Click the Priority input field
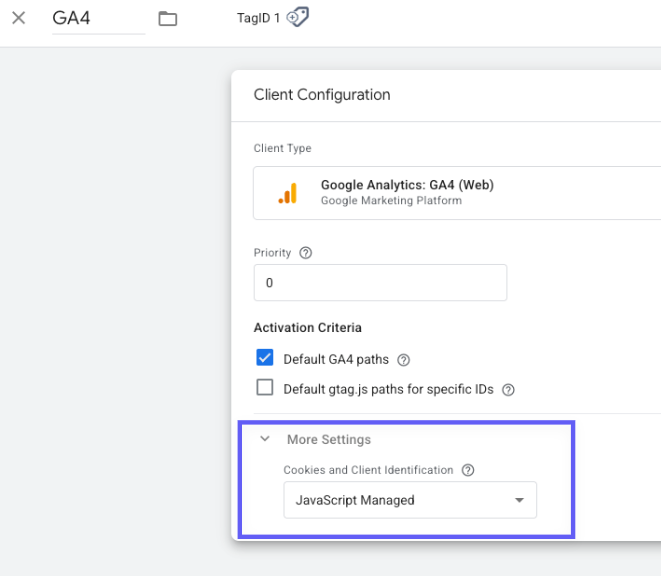The width and height of the screenshot is (661, 576). point(380,283)
